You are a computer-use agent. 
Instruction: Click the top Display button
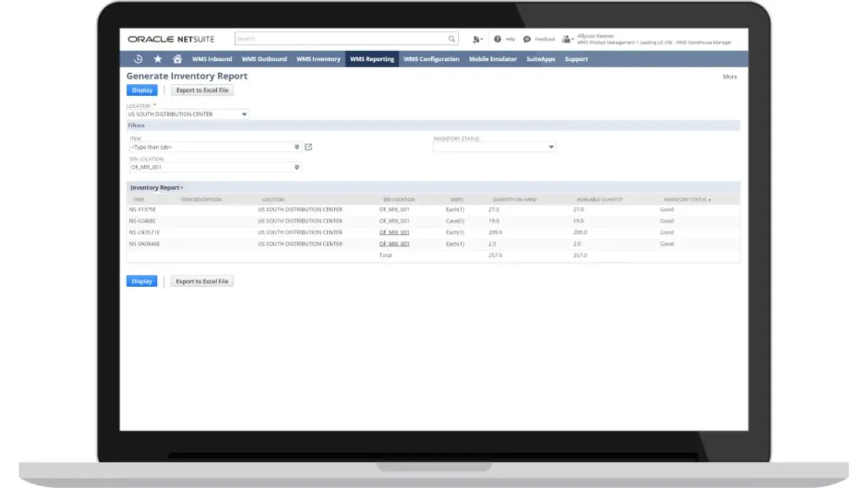(x=142, y=90)
